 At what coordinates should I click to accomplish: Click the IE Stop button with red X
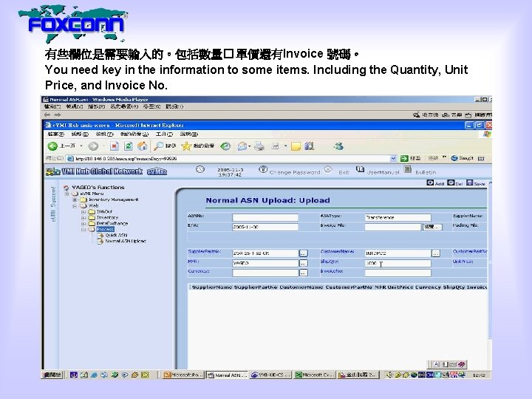coord(115,146)
